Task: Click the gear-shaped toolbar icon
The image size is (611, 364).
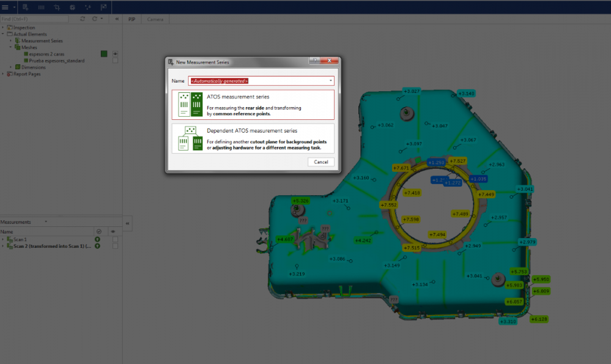Action: [72, 7]
